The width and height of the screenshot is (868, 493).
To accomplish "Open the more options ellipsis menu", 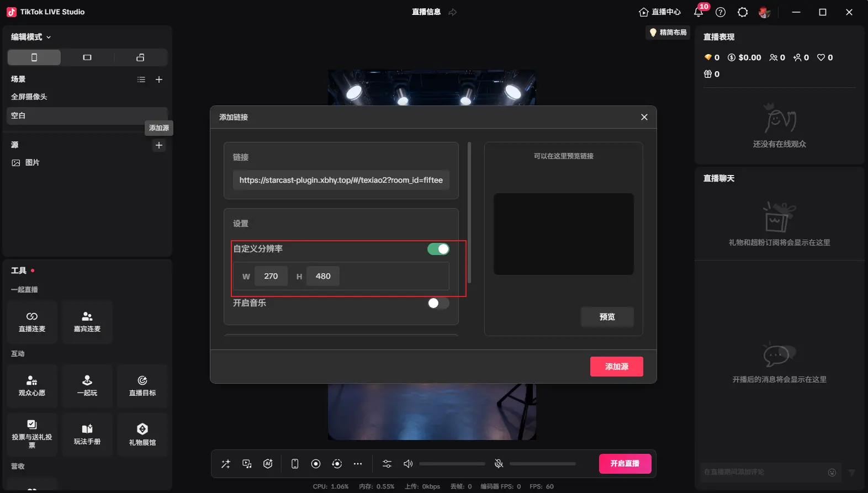I will coord(358,464).
